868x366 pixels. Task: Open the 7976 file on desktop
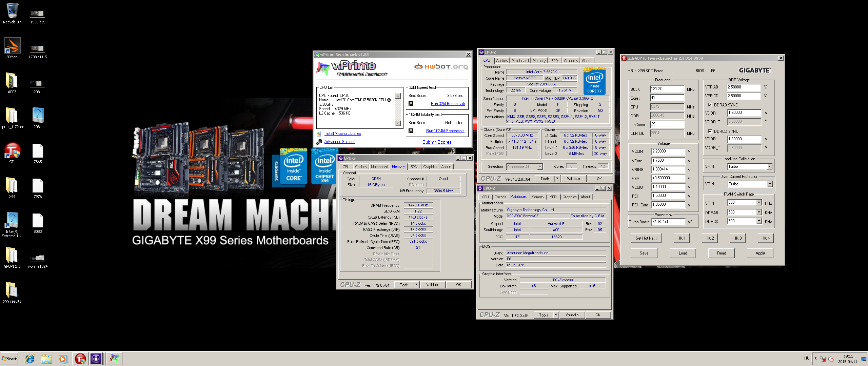[x=38, y=188]
